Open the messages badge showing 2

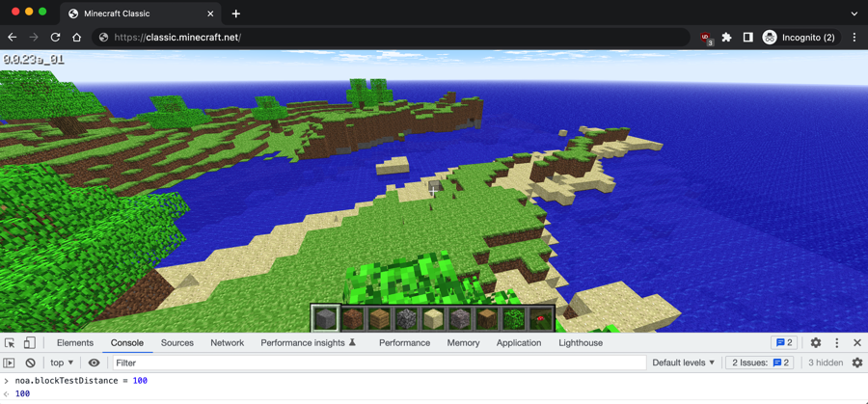click(784, 342)
